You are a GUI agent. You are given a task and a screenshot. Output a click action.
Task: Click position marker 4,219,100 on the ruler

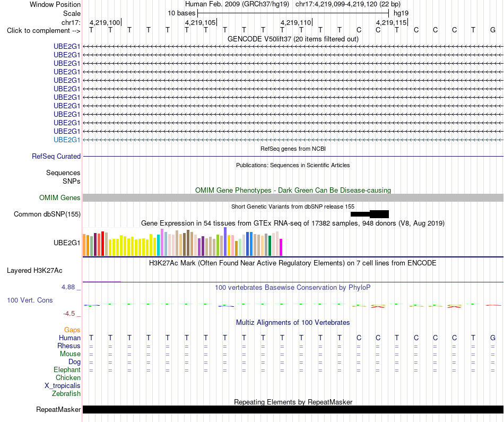pos(106,22)
